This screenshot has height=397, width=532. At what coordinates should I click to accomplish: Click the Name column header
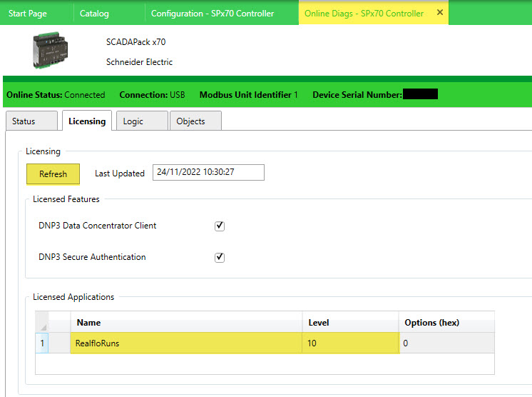186,322
